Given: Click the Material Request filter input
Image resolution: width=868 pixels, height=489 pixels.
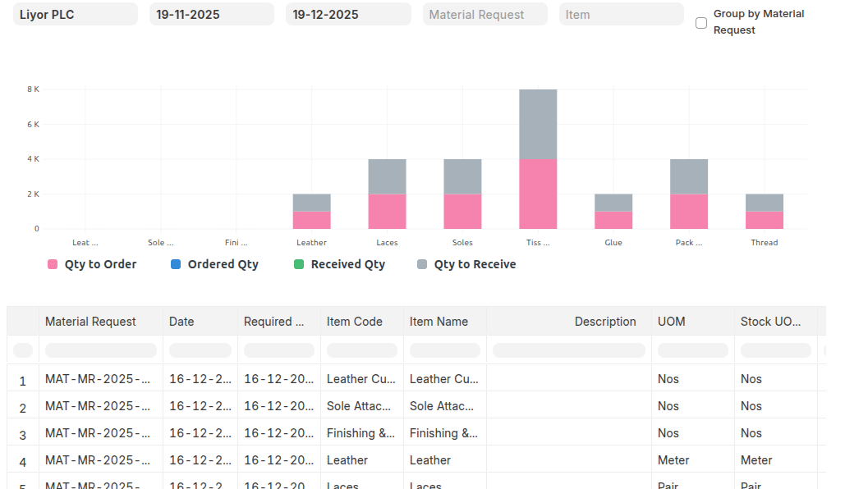Looking at the screenshot, I should [x=485, y=15].
